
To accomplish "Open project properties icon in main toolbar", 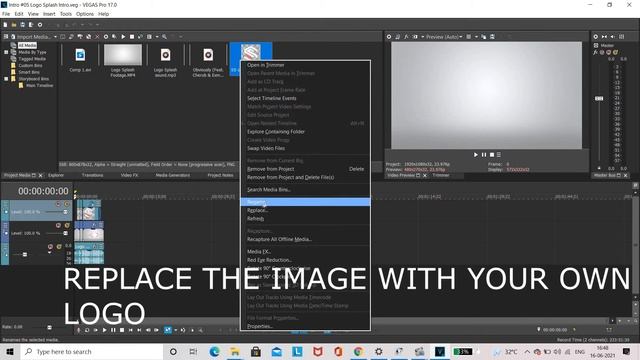I will tap(40, 25).
